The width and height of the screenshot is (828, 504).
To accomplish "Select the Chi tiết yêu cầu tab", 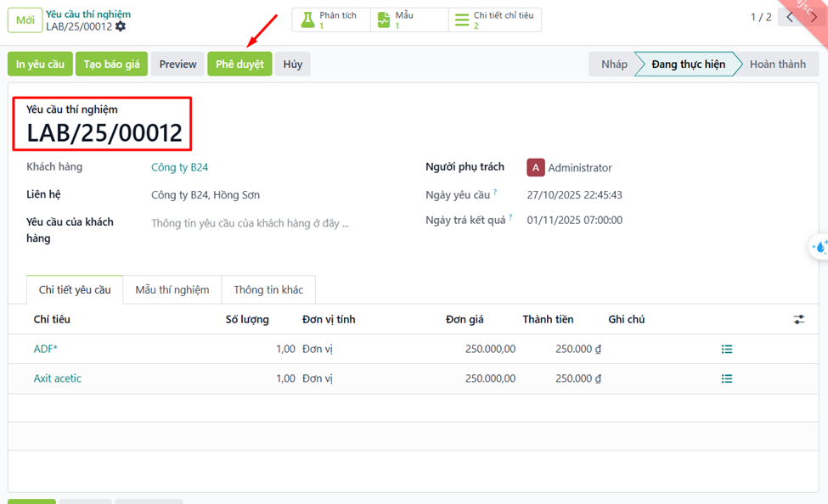I will (75, 289).
